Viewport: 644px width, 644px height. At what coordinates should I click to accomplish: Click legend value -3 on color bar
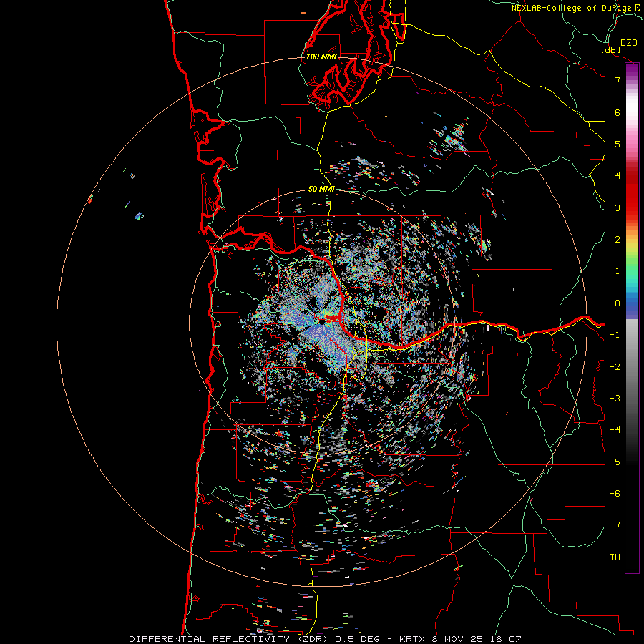click(615, 398)
